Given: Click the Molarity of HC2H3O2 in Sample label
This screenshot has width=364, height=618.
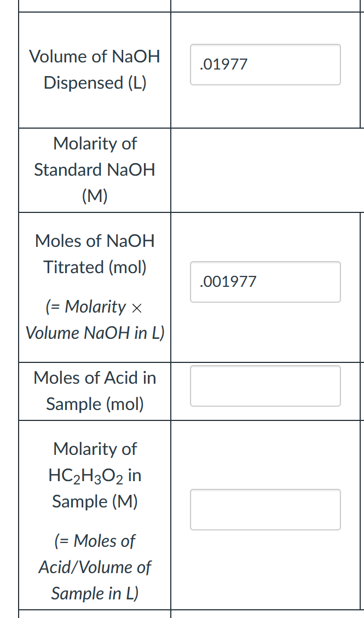Looking at the screenshot, I should coord(94,475).
